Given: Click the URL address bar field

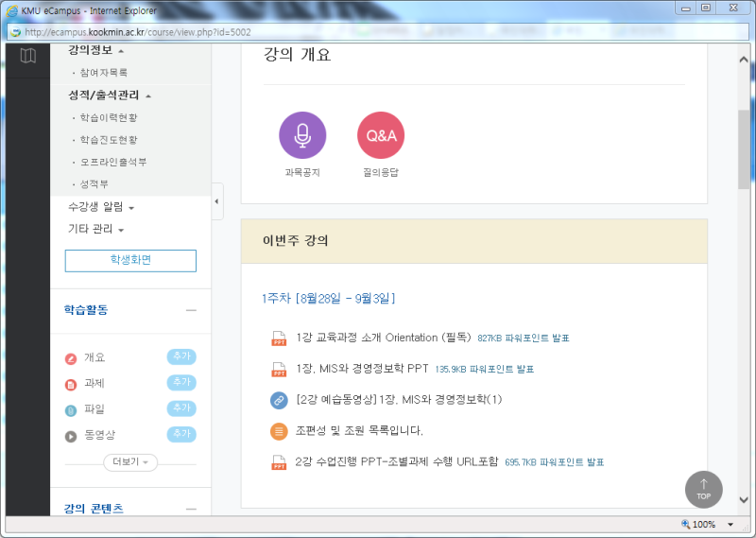Looking at the screenshot, I should click(x=377, y=32).
